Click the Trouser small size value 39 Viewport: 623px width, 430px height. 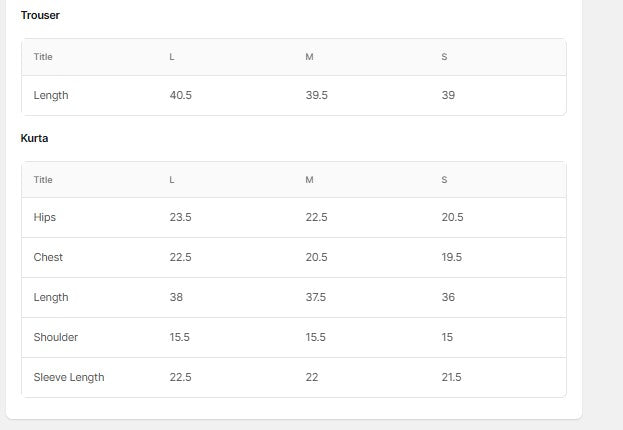click(448, 95)
